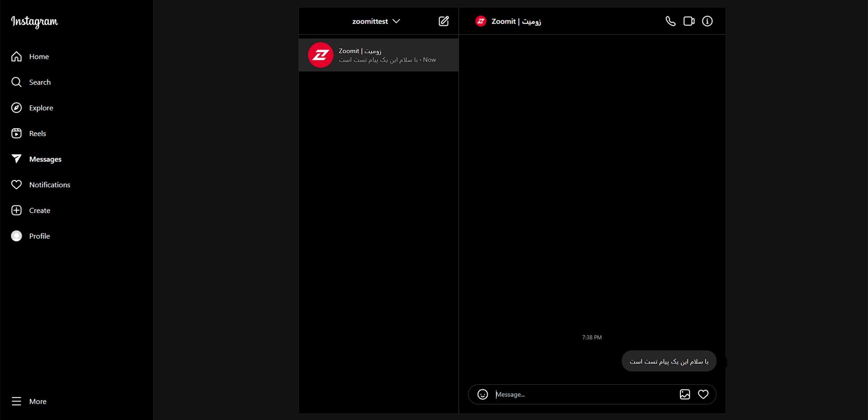The image size is (868, 420).
Task: Click the sent Persian message bubble
Action: point(669,361)
